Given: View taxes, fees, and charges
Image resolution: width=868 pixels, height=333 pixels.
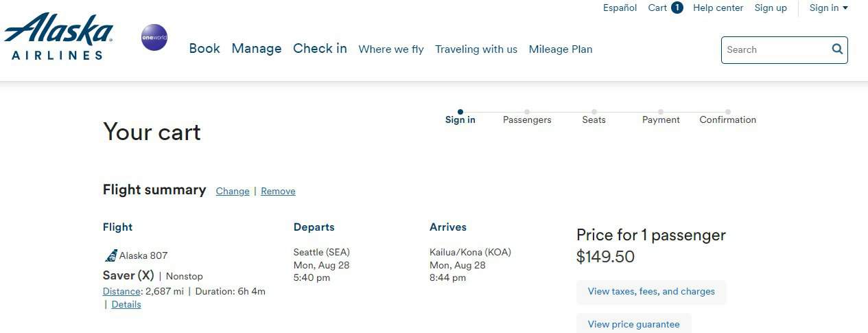Looking at the screenshot, I should 651,292.
